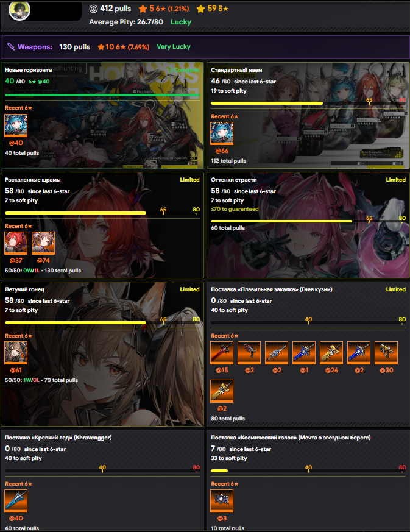Click the @40 weapon icon under Крепкий лед
This screenshot has width=410, height=532.
pos(16,501)
